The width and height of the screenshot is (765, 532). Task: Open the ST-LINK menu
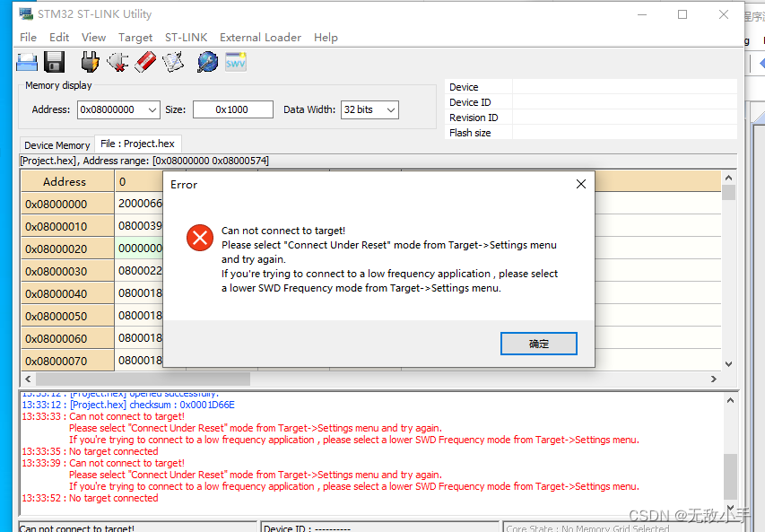click(186, 37)
